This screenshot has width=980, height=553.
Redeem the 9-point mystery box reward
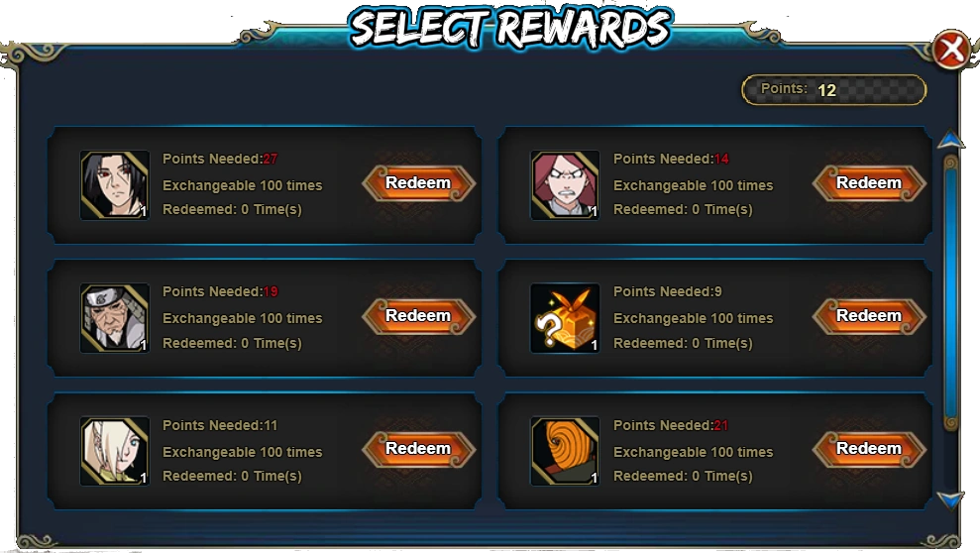tap(869, 316)
